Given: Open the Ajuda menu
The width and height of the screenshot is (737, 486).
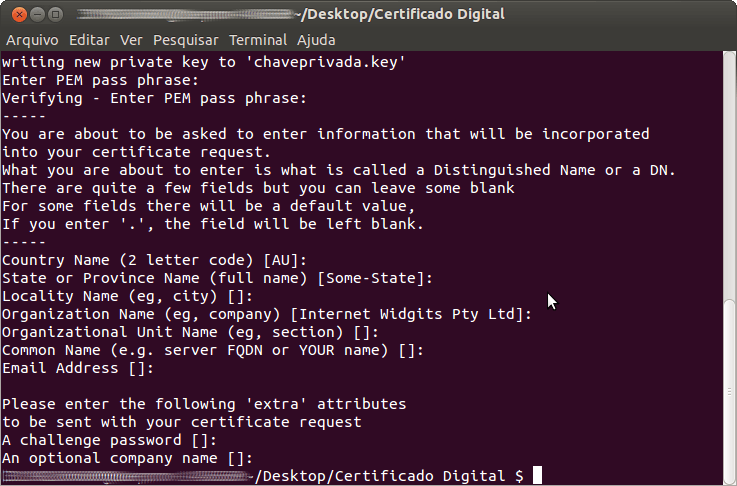Looking at the screenshot, I should click(316, 40).
